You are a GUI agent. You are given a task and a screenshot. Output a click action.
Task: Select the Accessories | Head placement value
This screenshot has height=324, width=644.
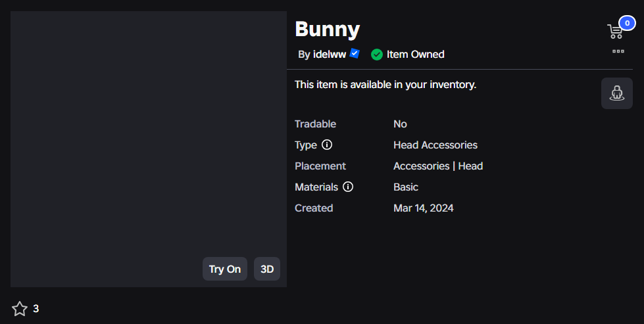coord(438,166)
